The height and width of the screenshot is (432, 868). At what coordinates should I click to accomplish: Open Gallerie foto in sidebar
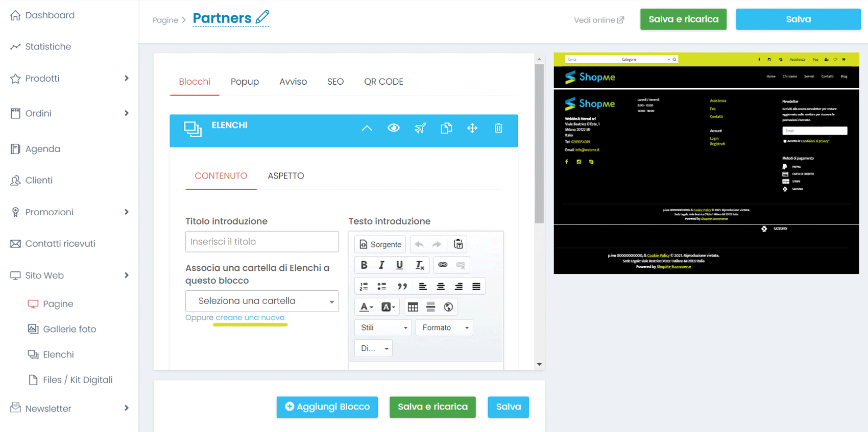pyautogui.click(x=62, y=329)
